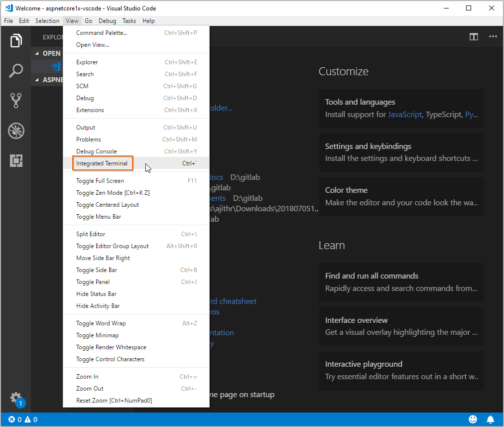Select Toggle Zen Mode entry

tap(136, 193)
